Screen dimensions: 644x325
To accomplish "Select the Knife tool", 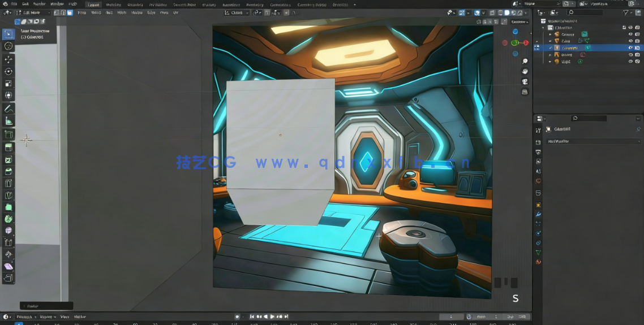I will click(8, 196).
